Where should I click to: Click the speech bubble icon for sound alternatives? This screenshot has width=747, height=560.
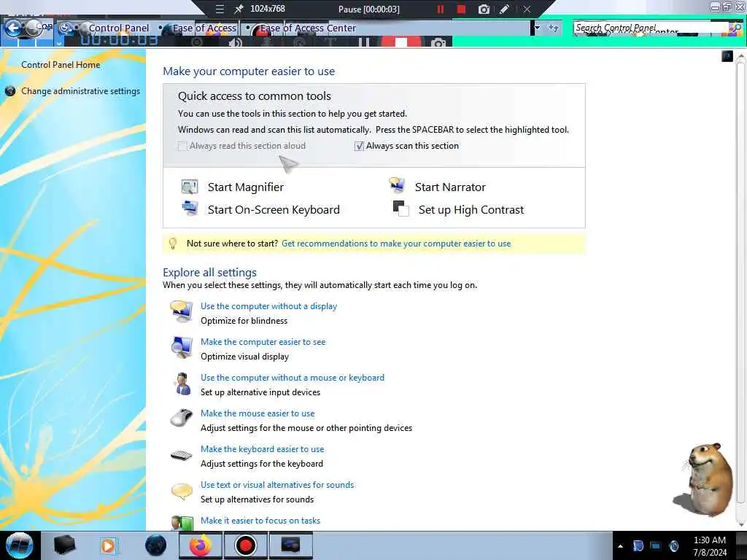[182, 491]
